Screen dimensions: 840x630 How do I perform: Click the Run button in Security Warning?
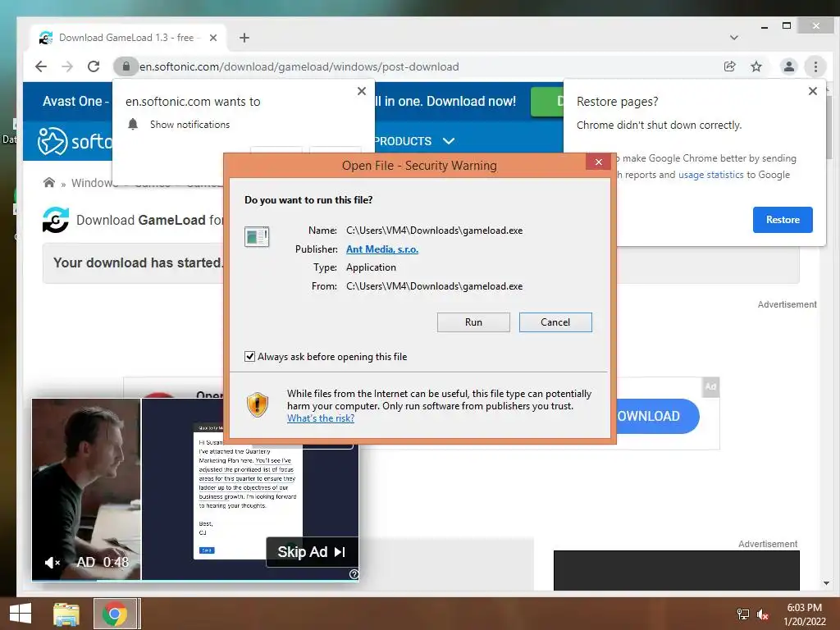pos(473,322)
